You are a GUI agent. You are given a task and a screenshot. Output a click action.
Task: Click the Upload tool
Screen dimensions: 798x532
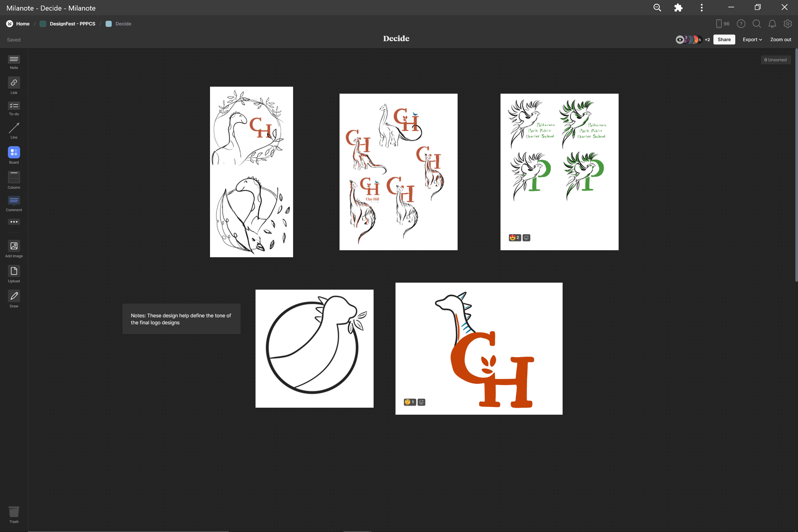14,274
